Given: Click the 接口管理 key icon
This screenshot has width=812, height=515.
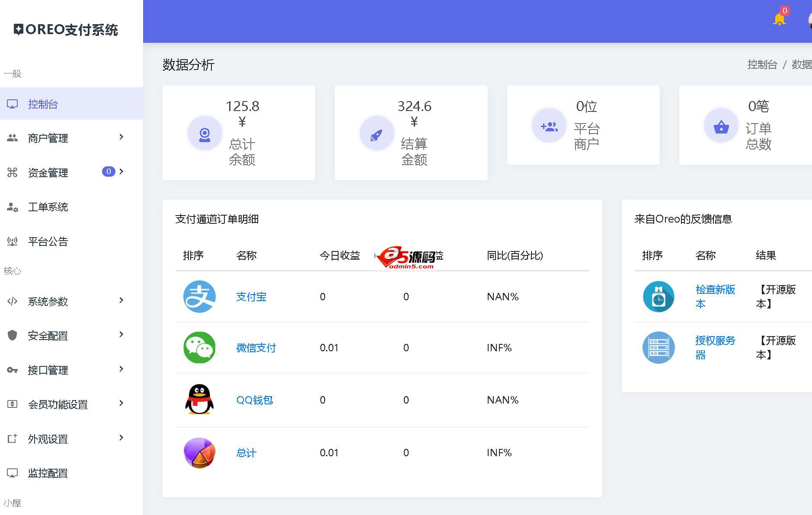Looking at the screenshot, I should tap(13, 370).
